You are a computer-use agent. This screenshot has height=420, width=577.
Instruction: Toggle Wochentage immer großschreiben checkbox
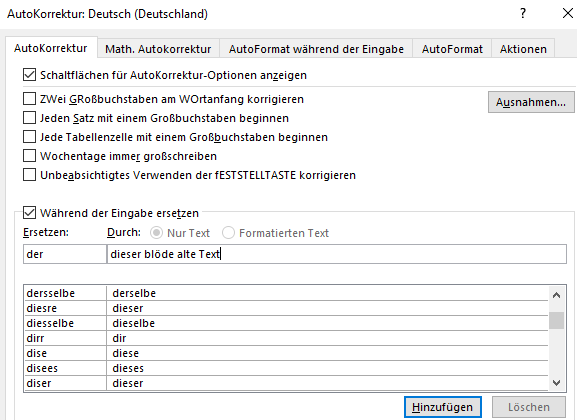tap(29, 156)
